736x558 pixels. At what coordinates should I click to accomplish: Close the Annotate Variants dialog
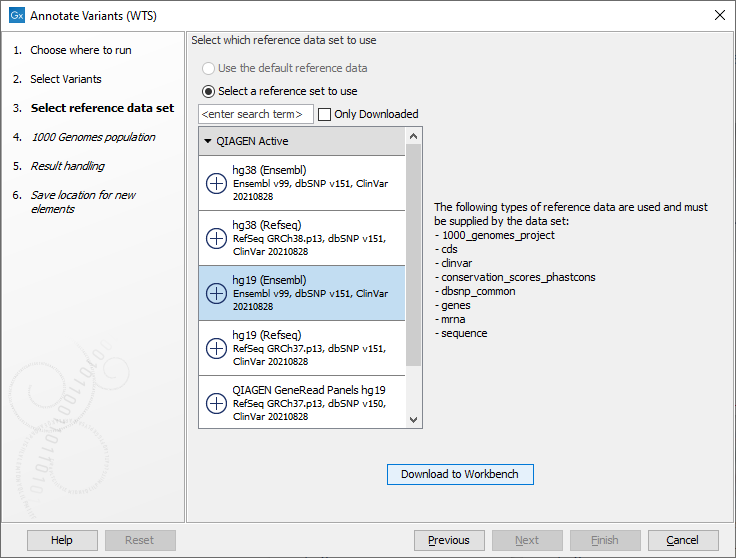point(720,15)
